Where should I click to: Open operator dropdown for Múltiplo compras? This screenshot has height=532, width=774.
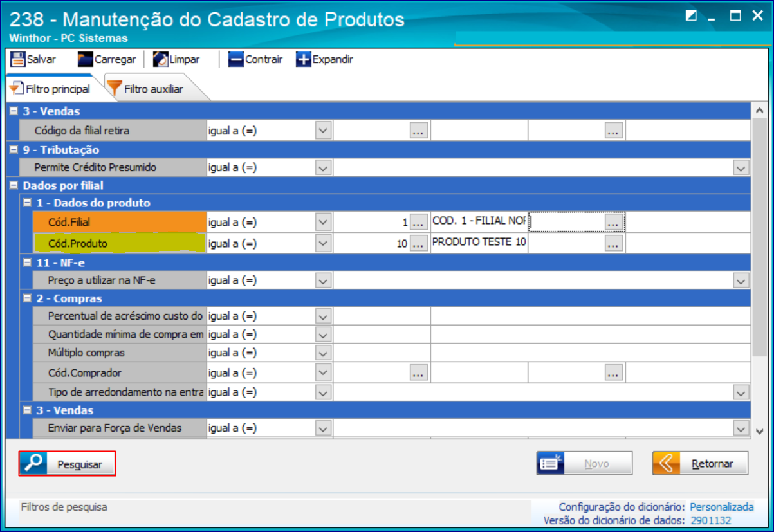pyautogui.click(x=323, y=353)
